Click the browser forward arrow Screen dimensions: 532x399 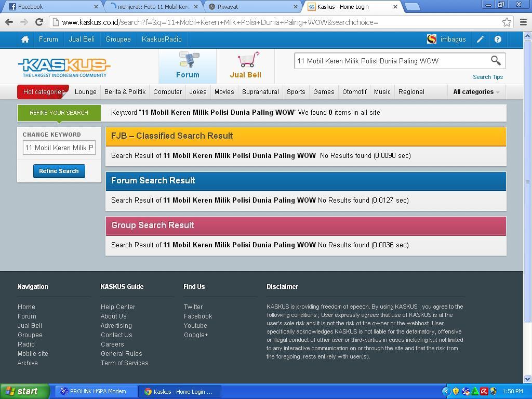pyautogui.click(x=24, y=22)
